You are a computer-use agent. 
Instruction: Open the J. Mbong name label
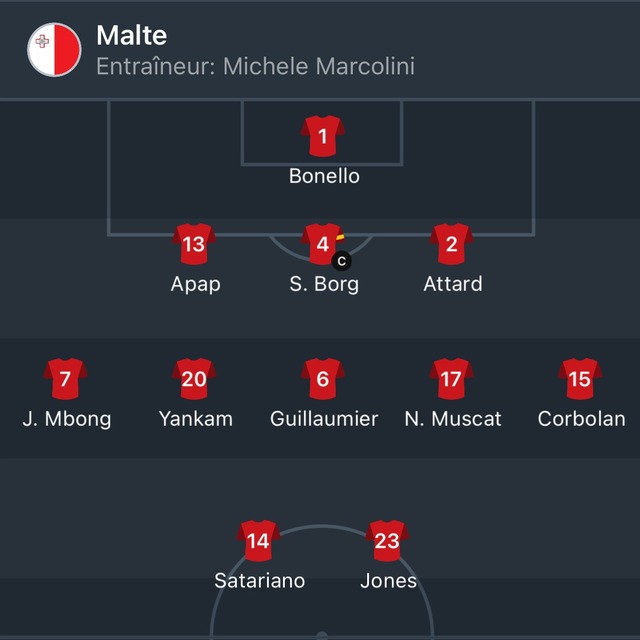tap(67, 419)
